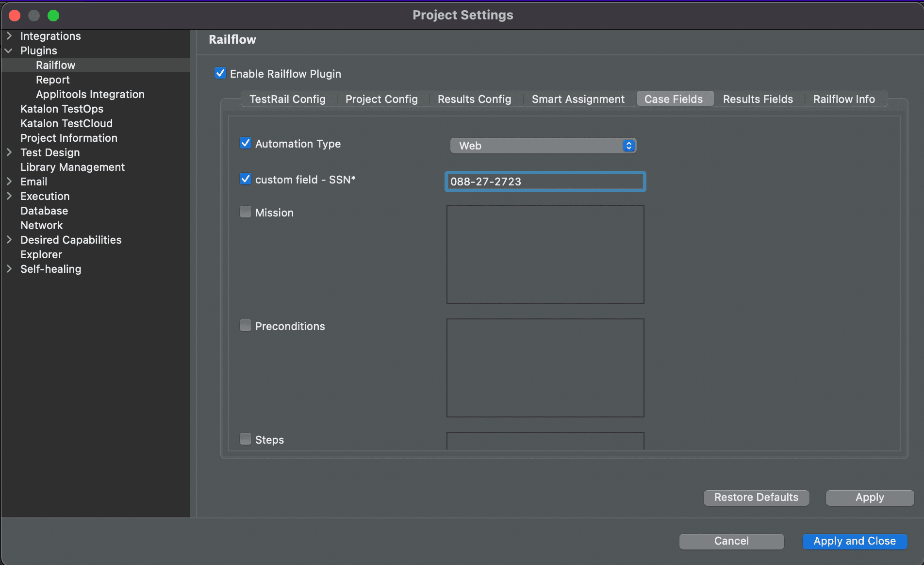Select the Email tree item label
Screen dimensions: 924x565
pyautogui.click(x=33, y=182)
